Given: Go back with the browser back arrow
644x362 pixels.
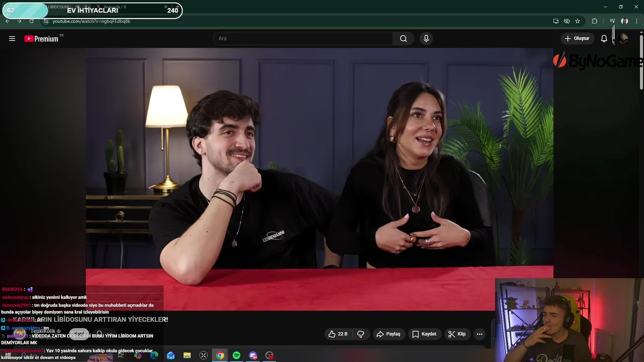Looking at the screenshot, I should tap(8, 21).
